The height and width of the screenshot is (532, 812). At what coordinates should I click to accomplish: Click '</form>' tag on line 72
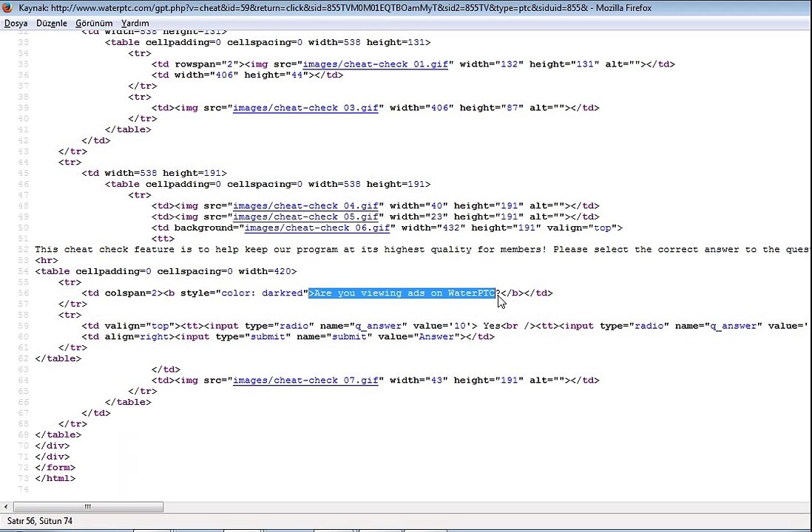pyautogui.click(x=55, y=467)
